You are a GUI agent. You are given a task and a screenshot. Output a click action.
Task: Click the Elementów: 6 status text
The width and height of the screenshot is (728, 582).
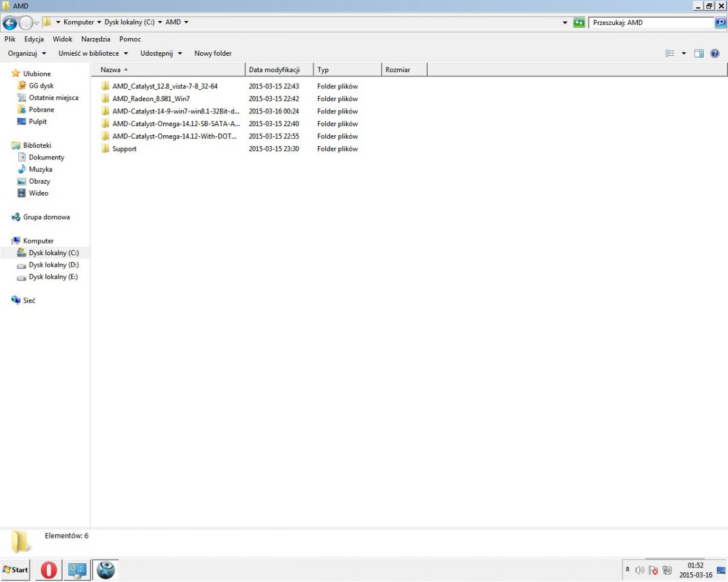point(67,535)
